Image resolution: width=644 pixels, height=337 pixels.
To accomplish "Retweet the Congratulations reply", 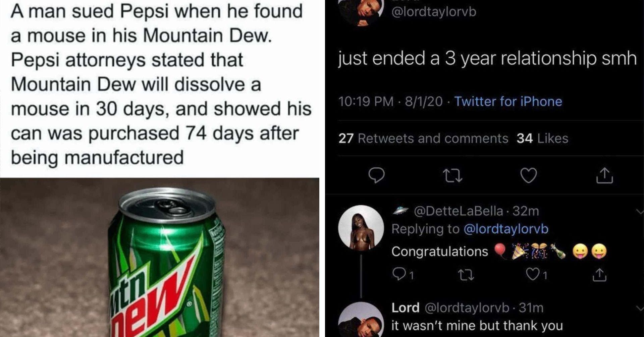I will point(466,275).
